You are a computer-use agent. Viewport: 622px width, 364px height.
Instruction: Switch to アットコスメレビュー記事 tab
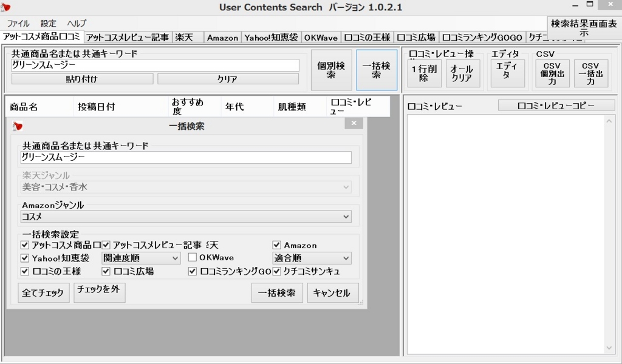[x=128, y=38]
